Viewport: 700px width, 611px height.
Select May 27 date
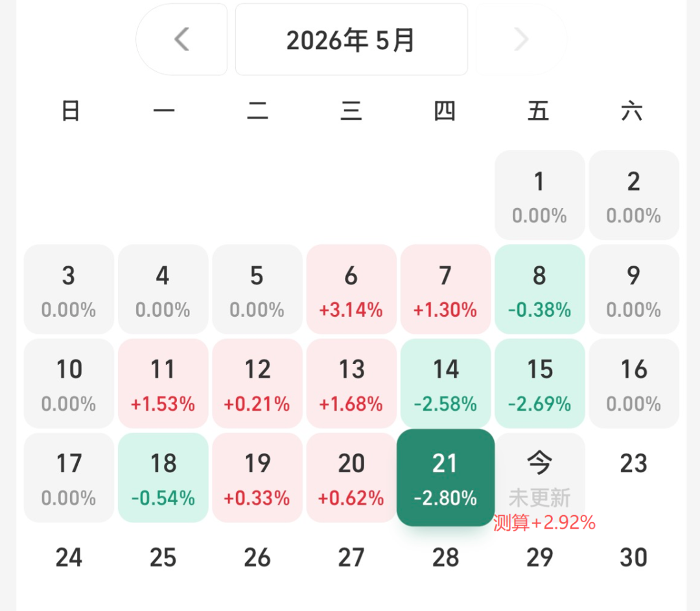pos(351,557)
